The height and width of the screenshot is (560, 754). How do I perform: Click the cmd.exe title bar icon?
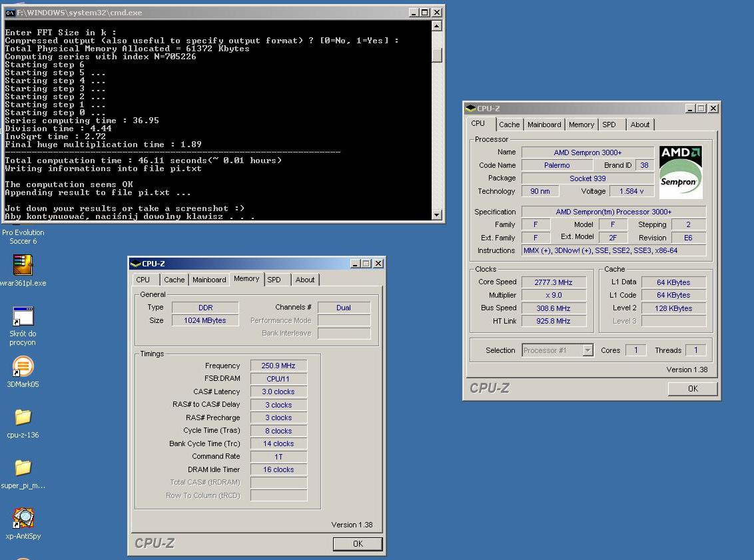tap(9, 13)
